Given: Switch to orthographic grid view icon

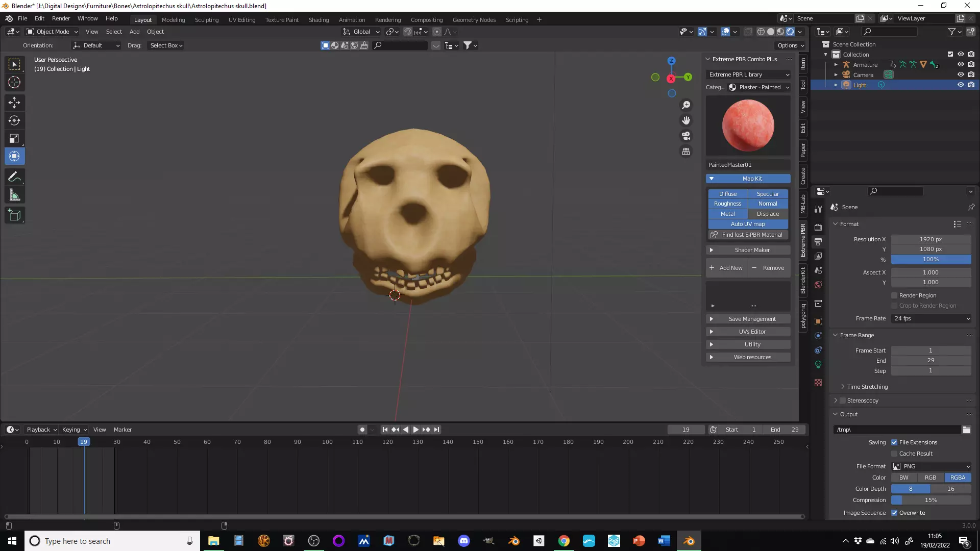Looking at the screenshot, I should pyautogui.click(x=686, y=152).
